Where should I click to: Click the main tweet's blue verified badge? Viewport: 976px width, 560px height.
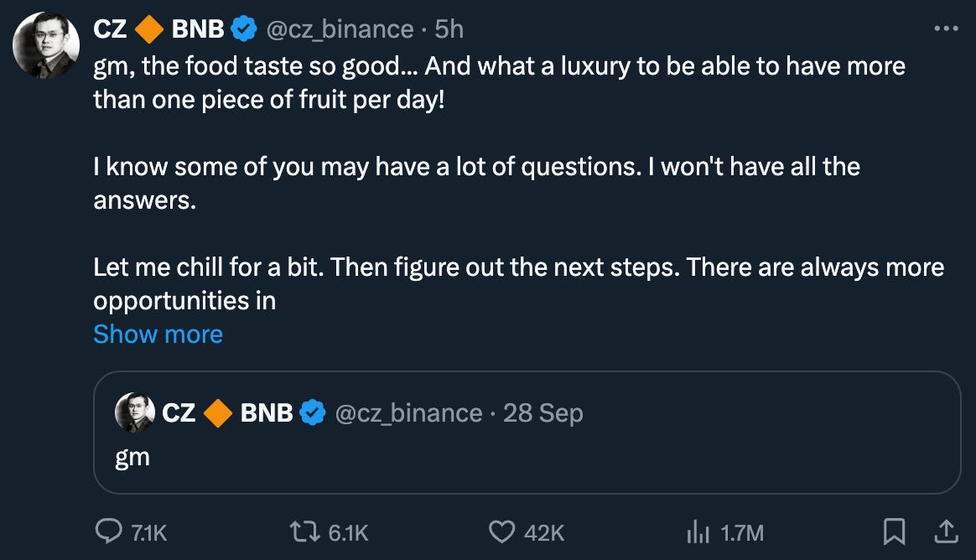point(245,29)
